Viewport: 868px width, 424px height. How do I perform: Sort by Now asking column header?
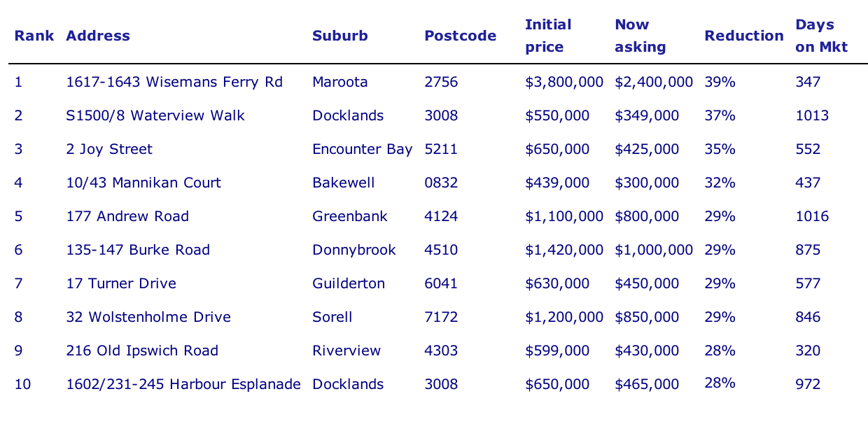[640, 36]
